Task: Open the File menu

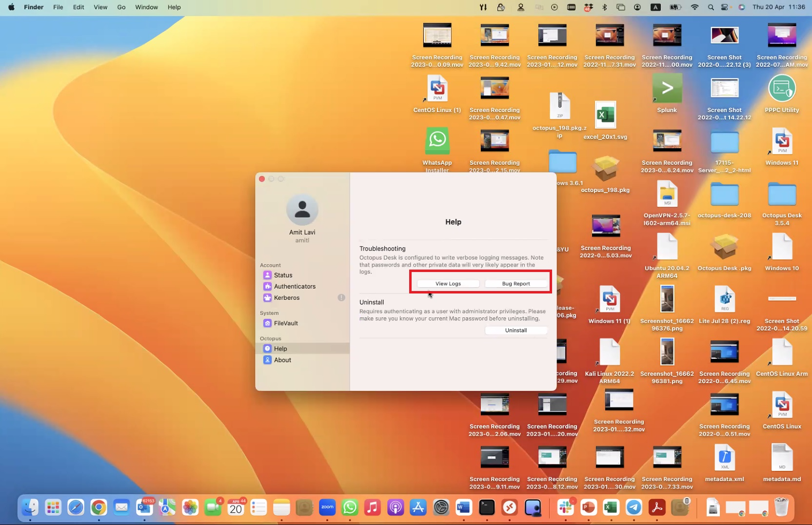Action: pyautogui.click(x=58, y=7)
